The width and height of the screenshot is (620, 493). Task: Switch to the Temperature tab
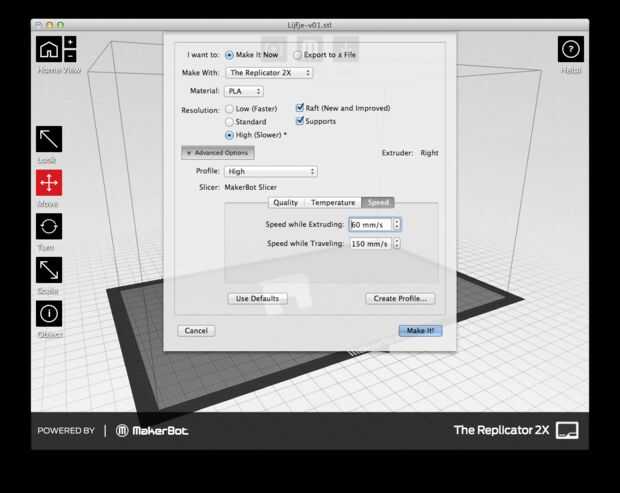click(333, 202)
